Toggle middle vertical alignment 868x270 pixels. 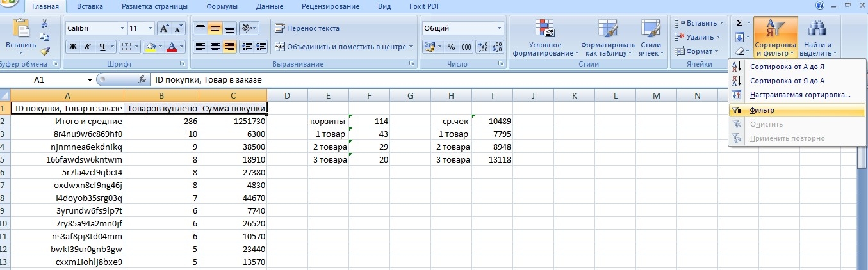click(x=215, y=29)
